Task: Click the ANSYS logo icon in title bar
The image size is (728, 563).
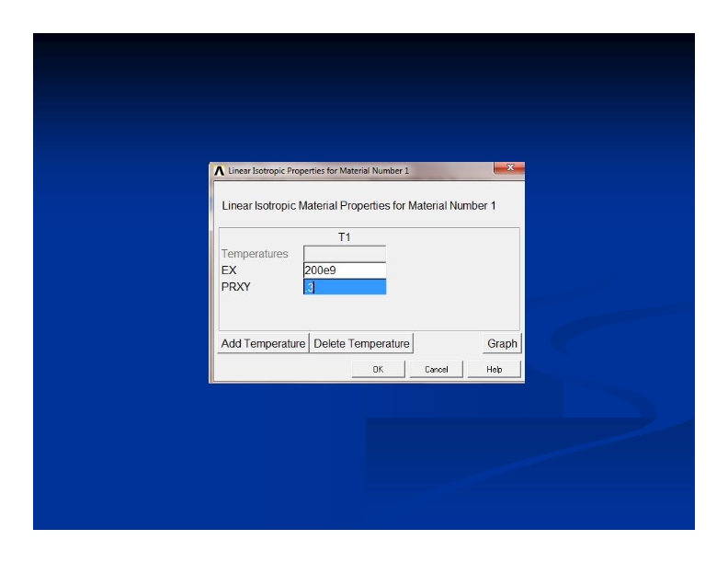Action: (219, 171)
